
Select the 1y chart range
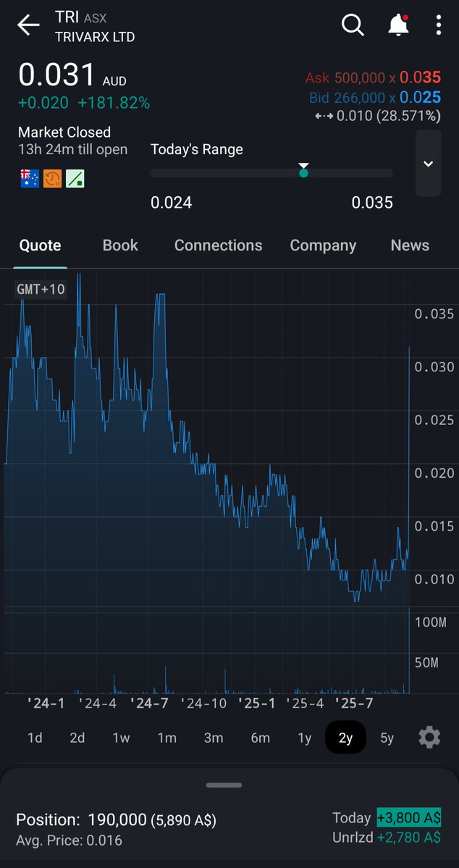coord(305,738)
